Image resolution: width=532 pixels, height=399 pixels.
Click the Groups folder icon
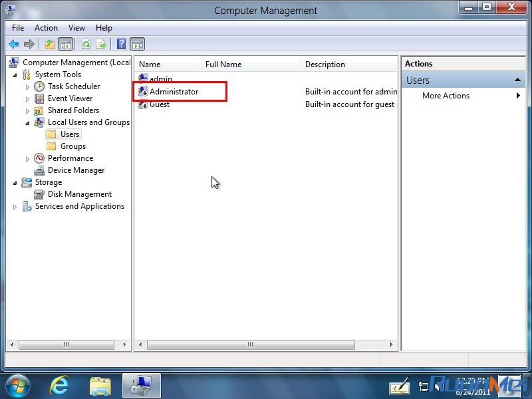[x=51, y=146]
